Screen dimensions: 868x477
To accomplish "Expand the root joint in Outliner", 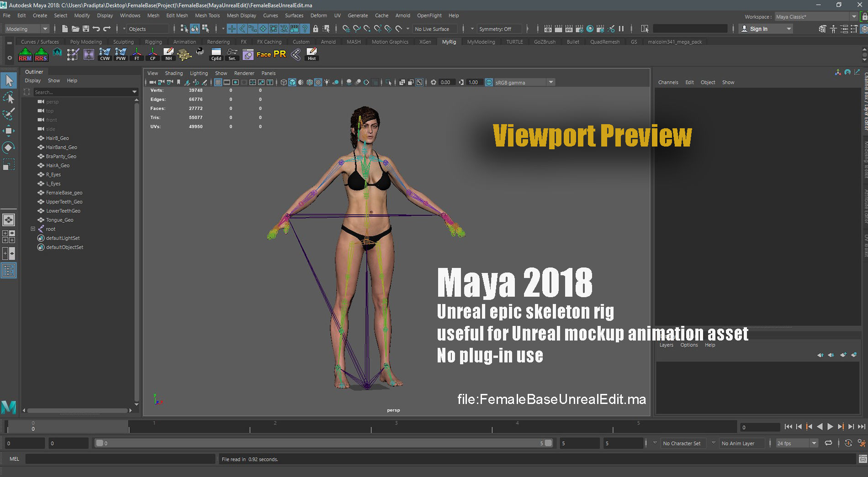I will (33, 229).
